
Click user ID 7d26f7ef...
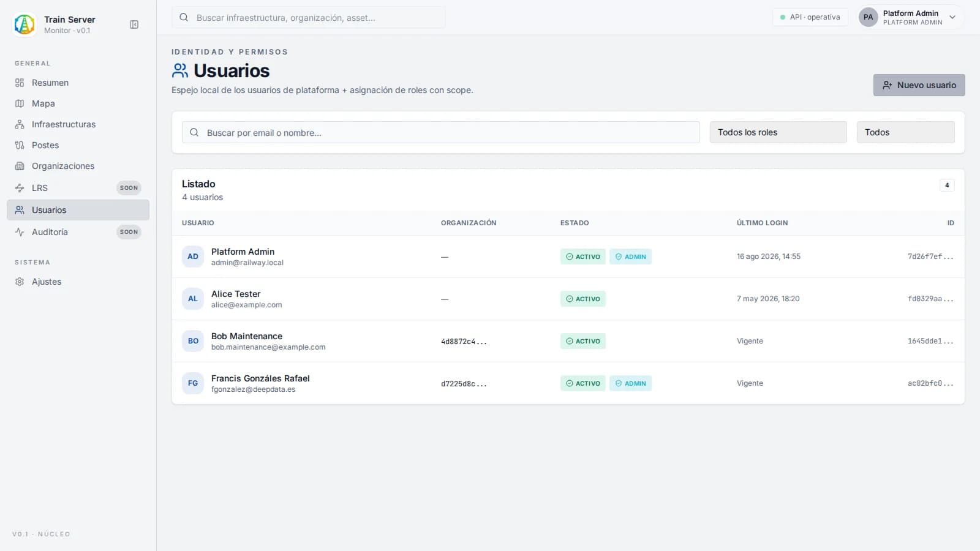[930, 257]
